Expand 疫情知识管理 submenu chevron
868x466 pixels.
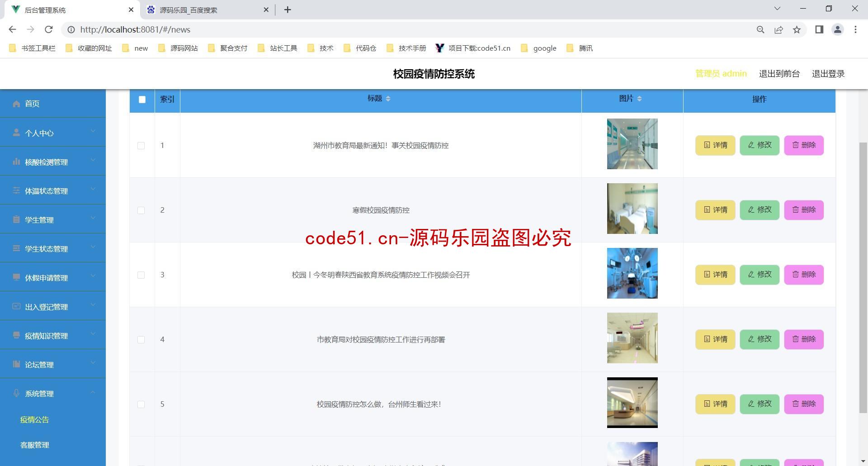93,334
